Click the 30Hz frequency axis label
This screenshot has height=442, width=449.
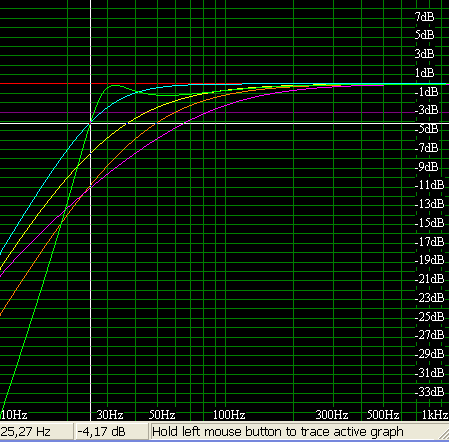pyautogui.click(x=110, y=415)
